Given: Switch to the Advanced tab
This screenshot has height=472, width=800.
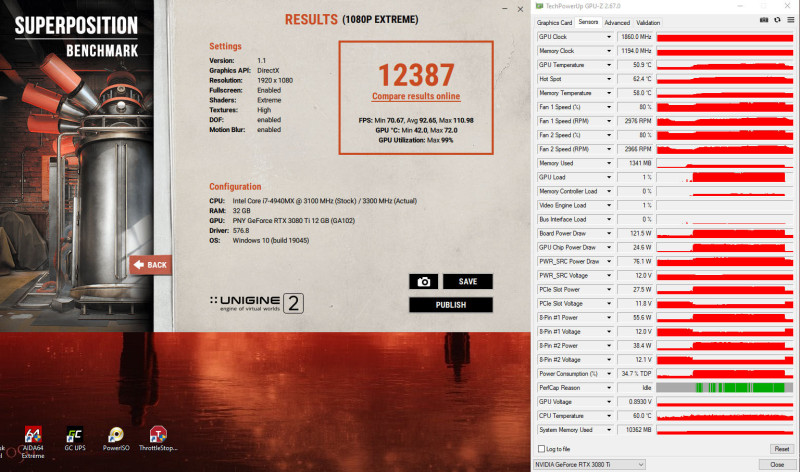Looking at the screenshot, I should coord(617,22).
